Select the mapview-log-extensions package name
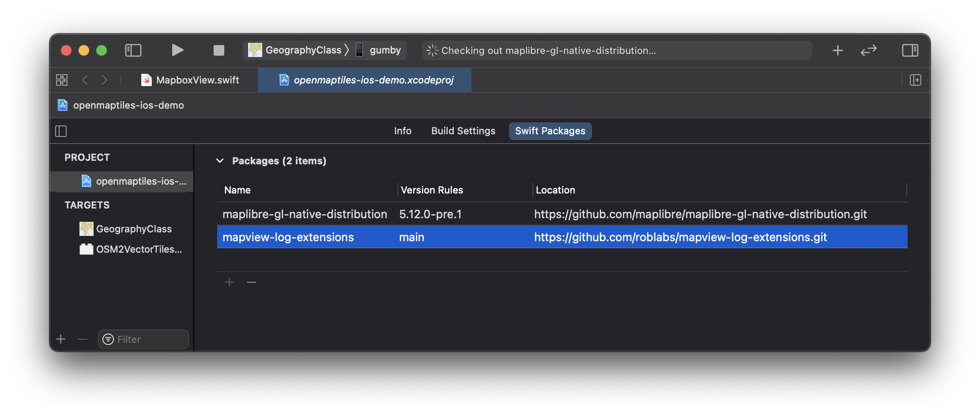 (288, 237)
